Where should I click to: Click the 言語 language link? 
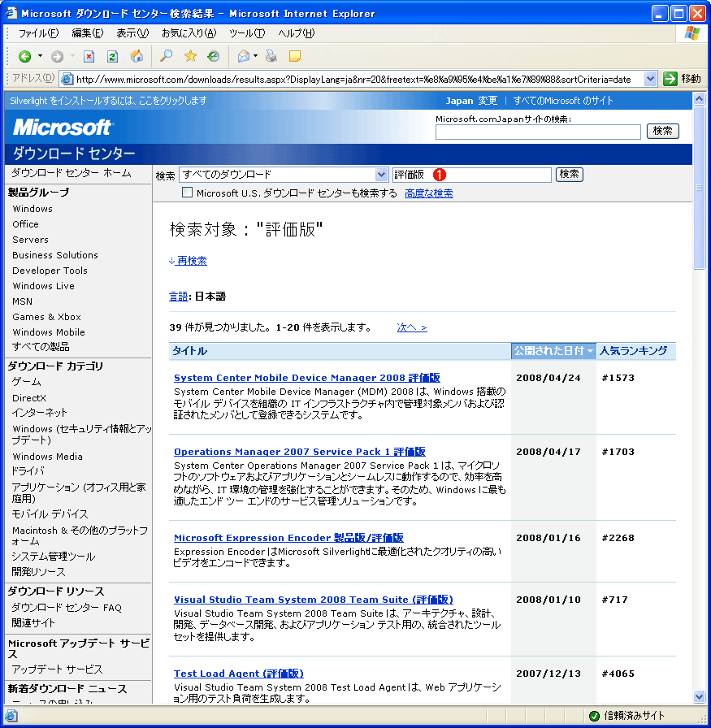[178, 297]
